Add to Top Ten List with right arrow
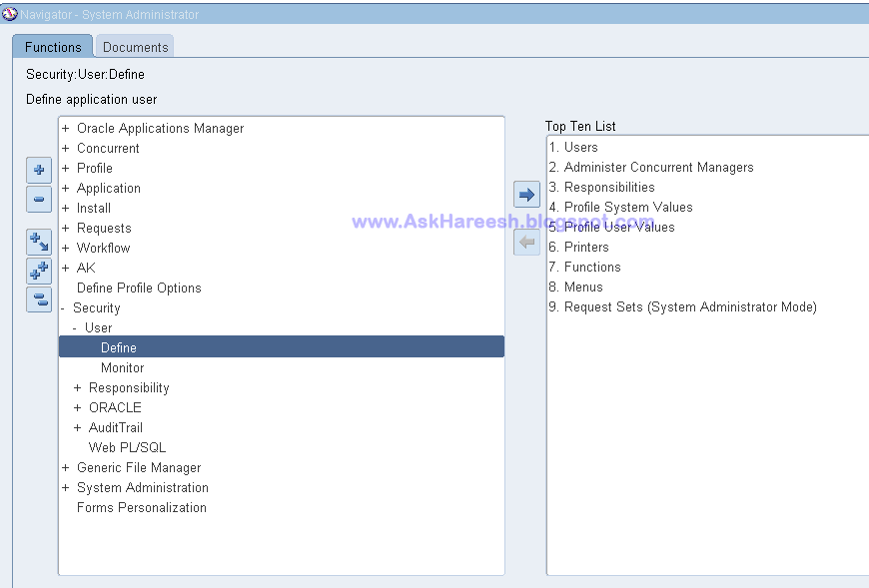The height and width of the screenshot is (588, 869). [526, 195]
